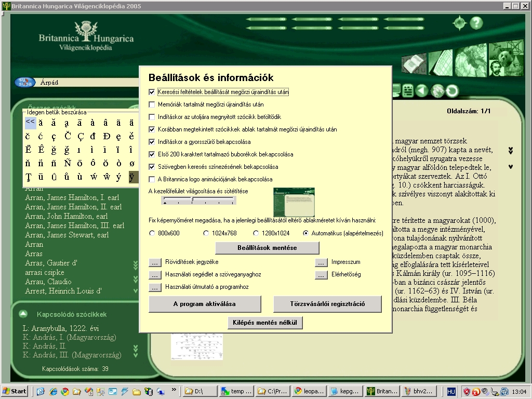Click A program aktiválása button
The image size is (532, 399).
click(205, 304)
